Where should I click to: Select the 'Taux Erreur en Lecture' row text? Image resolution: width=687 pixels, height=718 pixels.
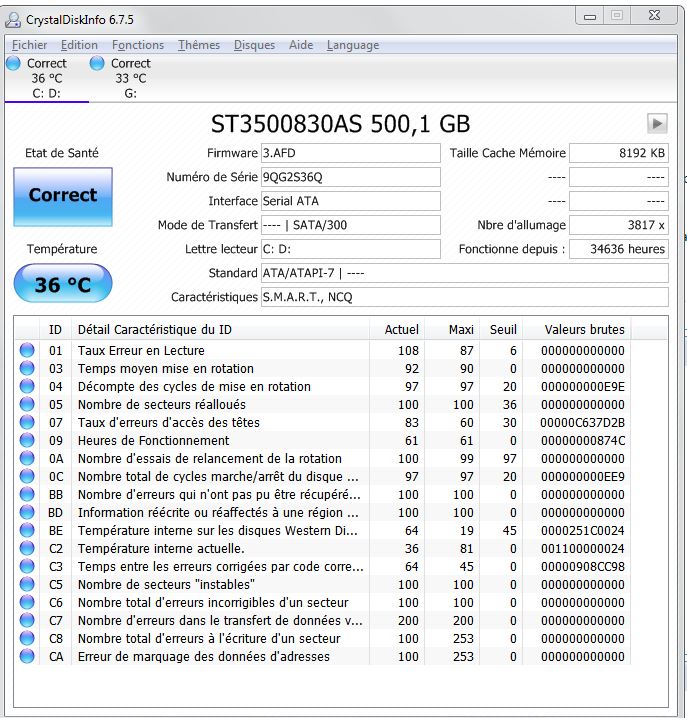point(141,351)
